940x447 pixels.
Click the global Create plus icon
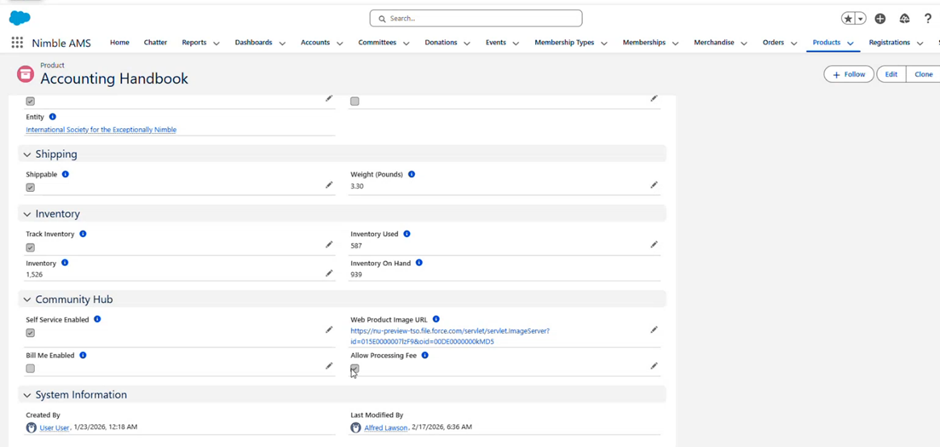coord(880,19)
